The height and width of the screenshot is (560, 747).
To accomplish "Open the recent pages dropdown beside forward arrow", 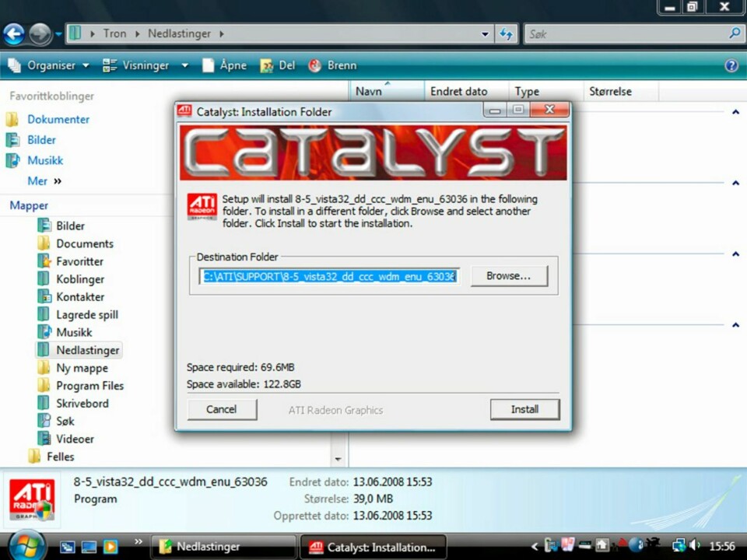I will [58, 33].
